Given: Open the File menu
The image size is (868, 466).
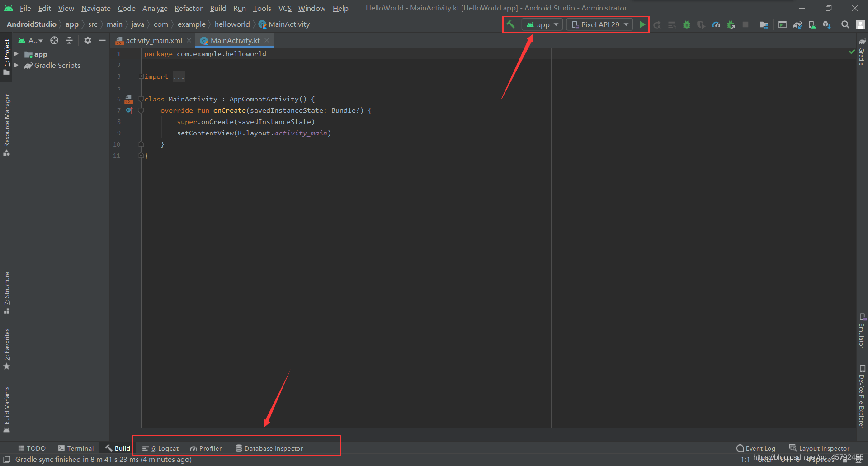Looking at the screenshot, I should (25, 8).
